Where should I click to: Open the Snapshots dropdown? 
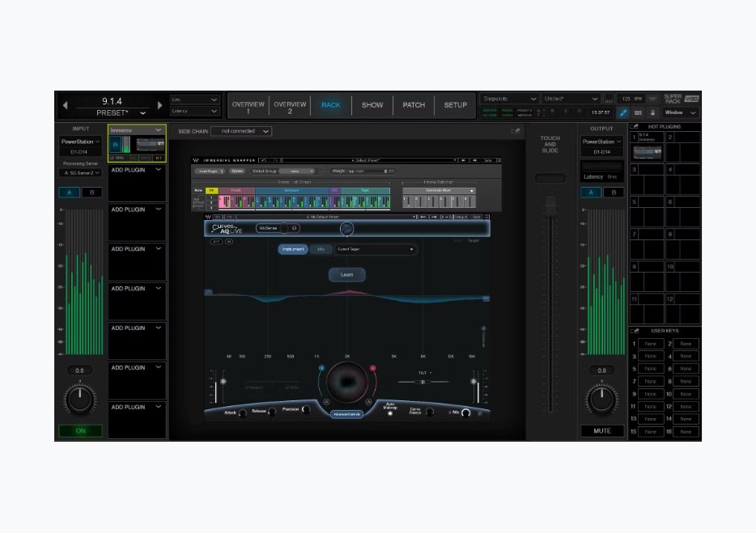(508, 99)
